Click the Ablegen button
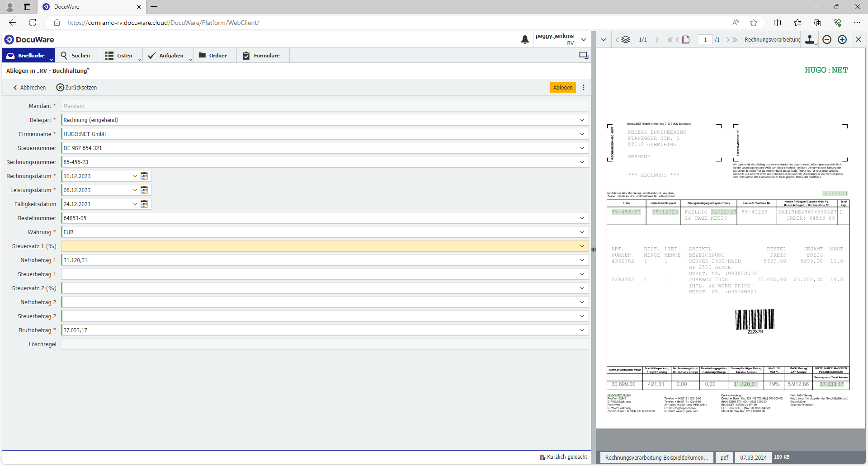The image size is (868, 466). coord(563,87)
